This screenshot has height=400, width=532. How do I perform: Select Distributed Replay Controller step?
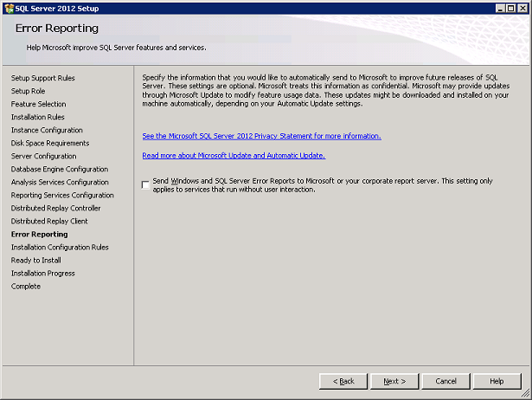[x=55, y=208]
